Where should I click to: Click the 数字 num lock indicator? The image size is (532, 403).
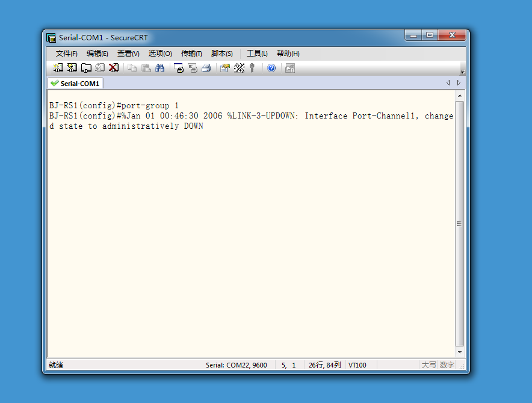point(447,365)
